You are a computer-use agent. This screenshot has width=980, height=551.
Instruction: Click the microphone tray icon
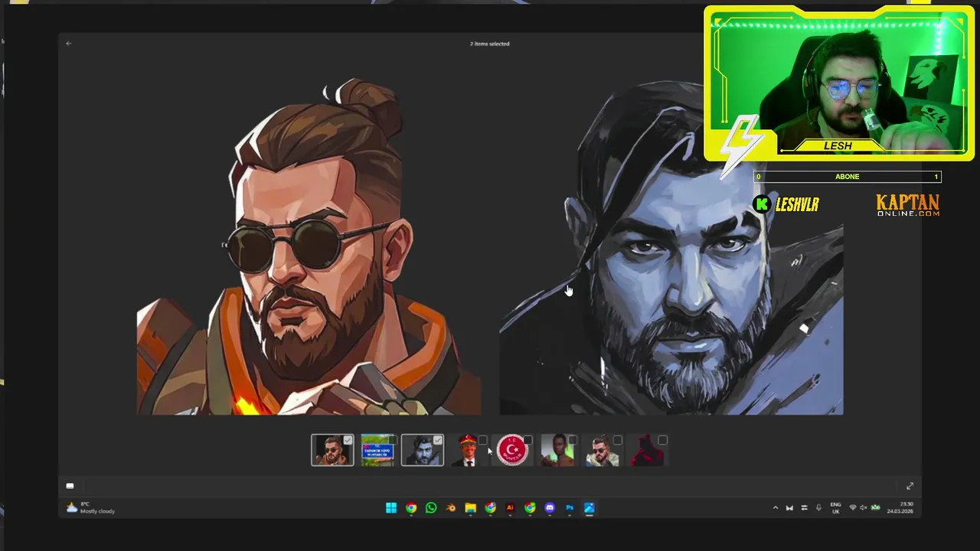[818, 507]
